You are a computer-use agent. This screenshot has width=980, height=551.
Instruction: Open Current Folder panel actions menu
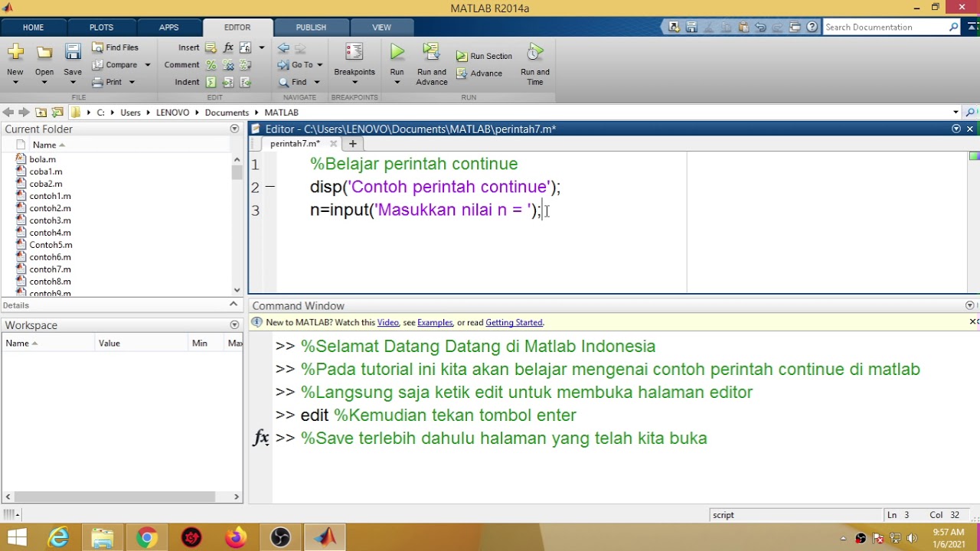(x=234, y=129)
